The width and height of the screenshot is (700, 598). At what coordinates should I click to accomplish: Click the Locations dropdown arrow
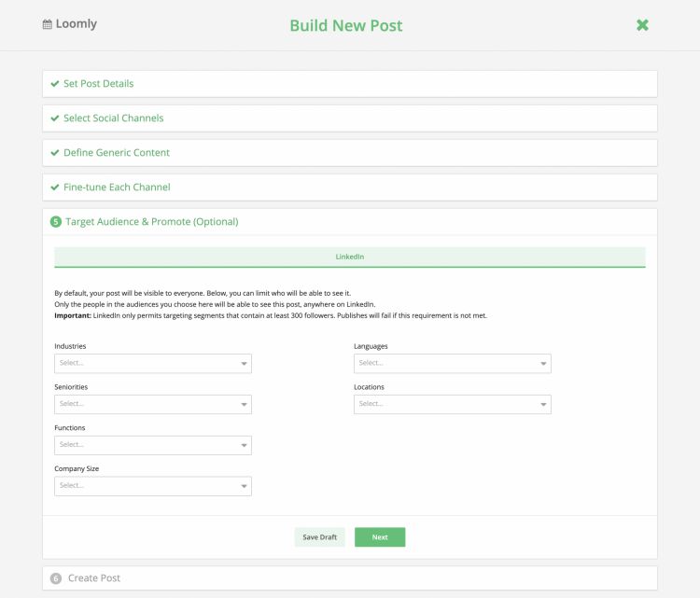click(542, 405)
